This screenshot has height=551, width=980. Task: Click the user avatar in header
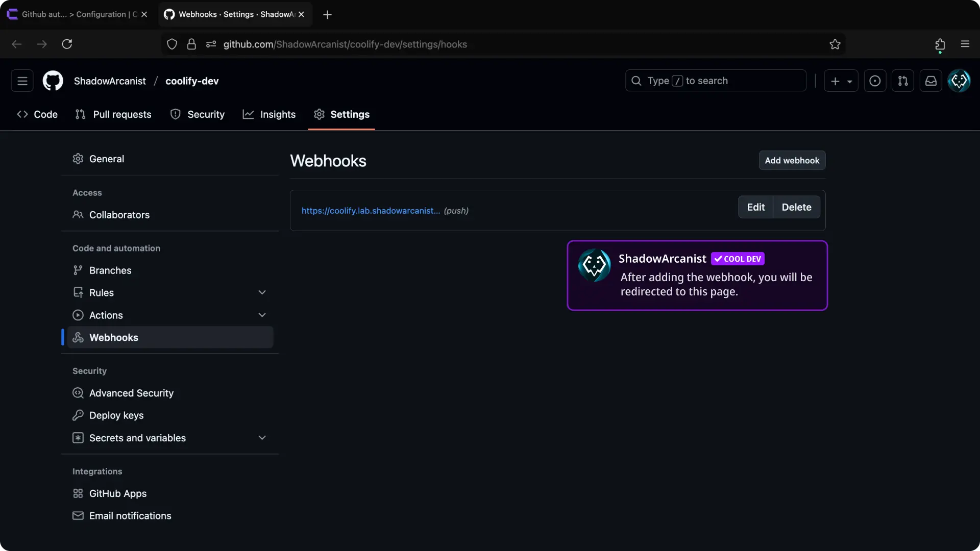coord(959,81)
